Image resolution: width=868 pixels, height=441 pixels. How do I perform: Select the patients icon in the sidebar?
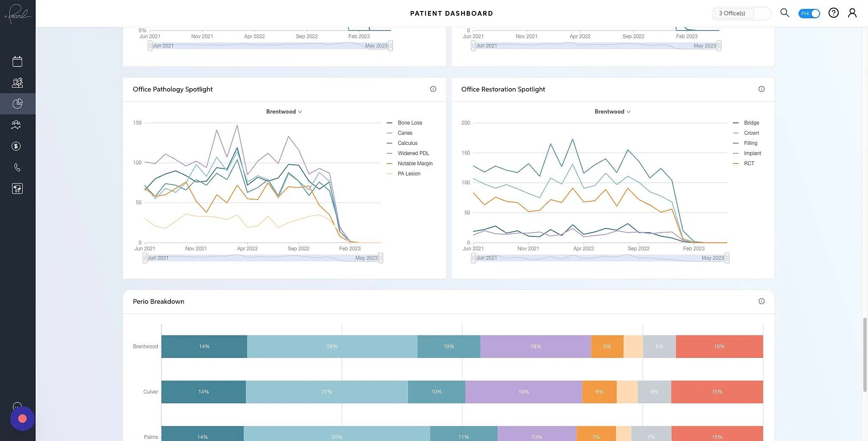point(17,82)
